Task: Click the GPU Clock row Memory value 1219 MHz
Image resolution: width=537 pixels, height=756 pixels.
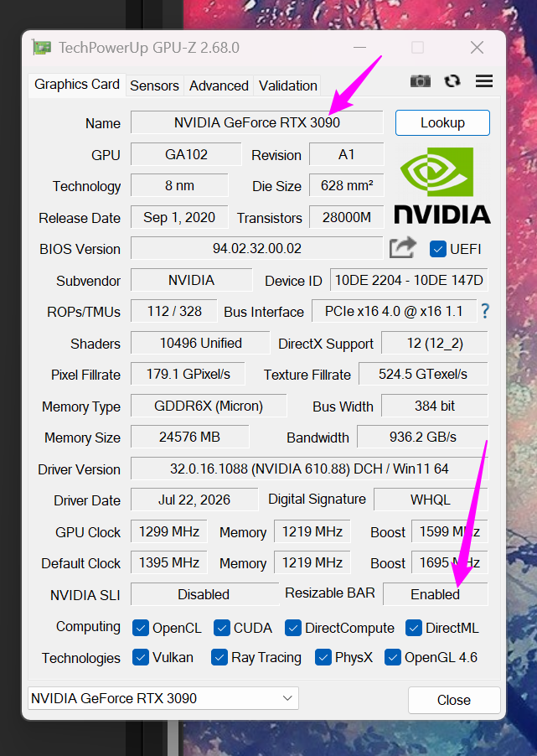Action: 312,531
